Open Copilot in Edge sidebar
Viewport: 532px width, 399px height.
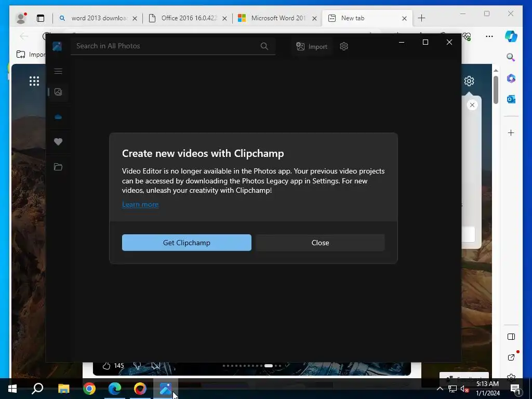pyautogui.click(x=511, y=36)
